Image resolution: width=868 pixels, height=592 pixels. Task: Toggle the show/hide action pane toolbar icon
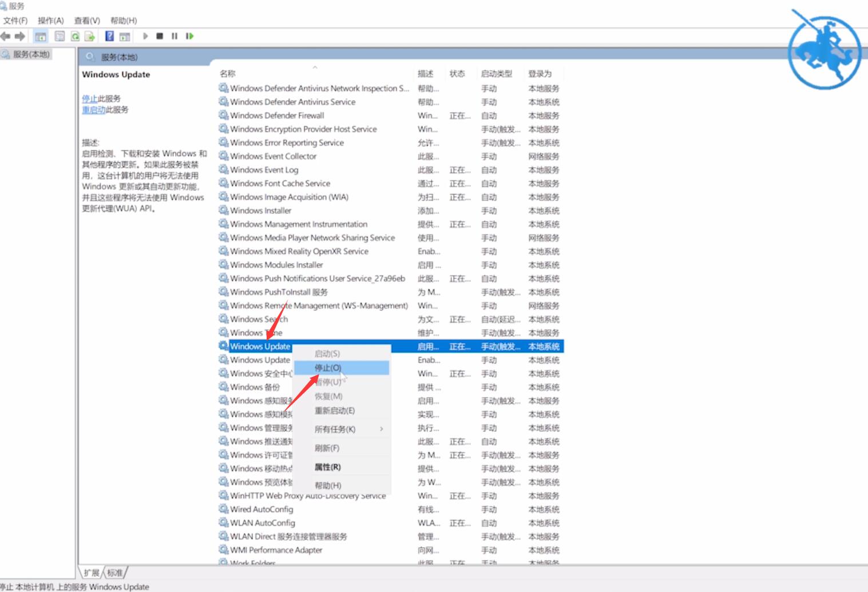tap(125, 36)
